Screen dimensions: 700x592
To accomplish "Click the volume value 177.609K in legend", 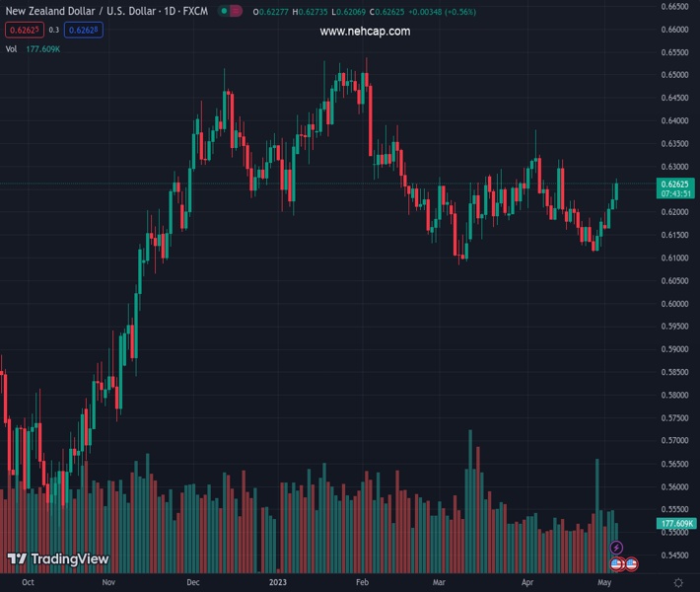I will coord(43,48).
